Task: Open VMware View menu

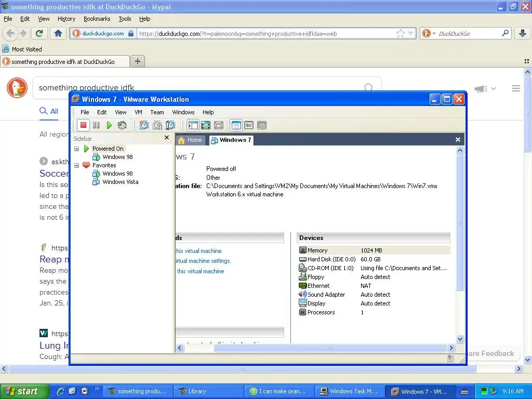Action: pyautogui.click(x=121, y=112)
